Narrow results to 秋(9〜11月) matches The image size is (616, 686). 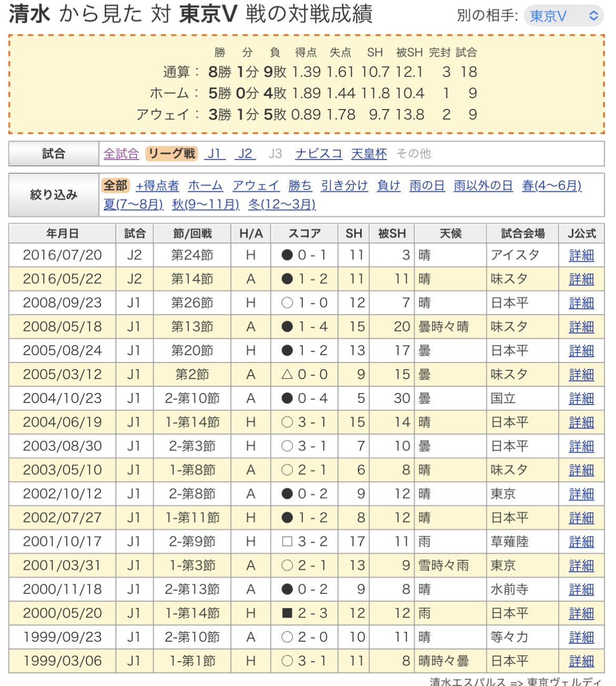(x=206, y=204)
